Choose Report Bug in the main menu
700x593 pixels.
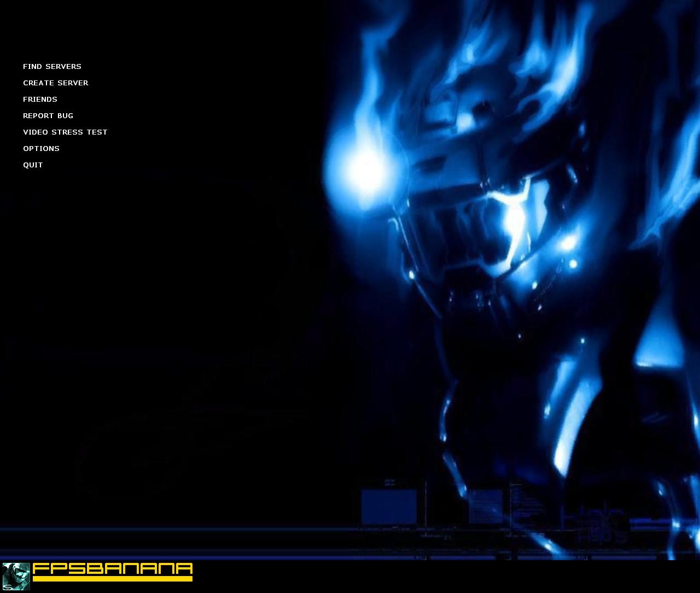coord(48,116)
